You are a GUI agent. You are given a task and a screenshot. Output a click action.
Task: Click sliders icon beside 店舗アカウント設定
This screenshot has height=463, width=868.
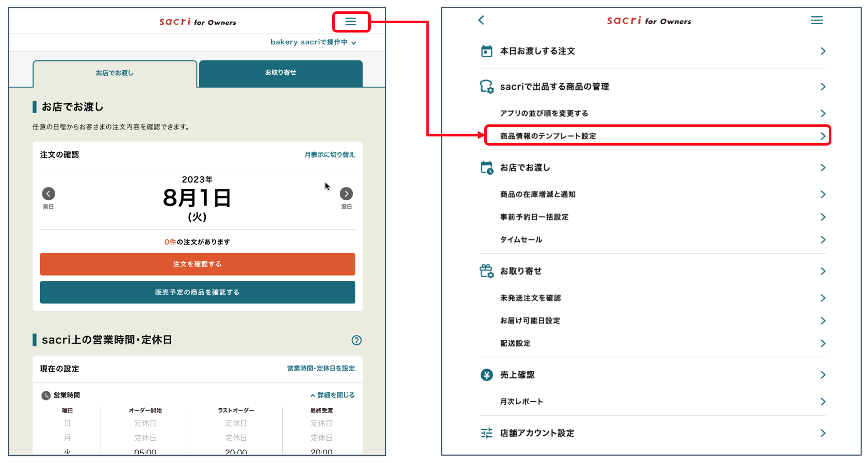(x=486, y=433)
